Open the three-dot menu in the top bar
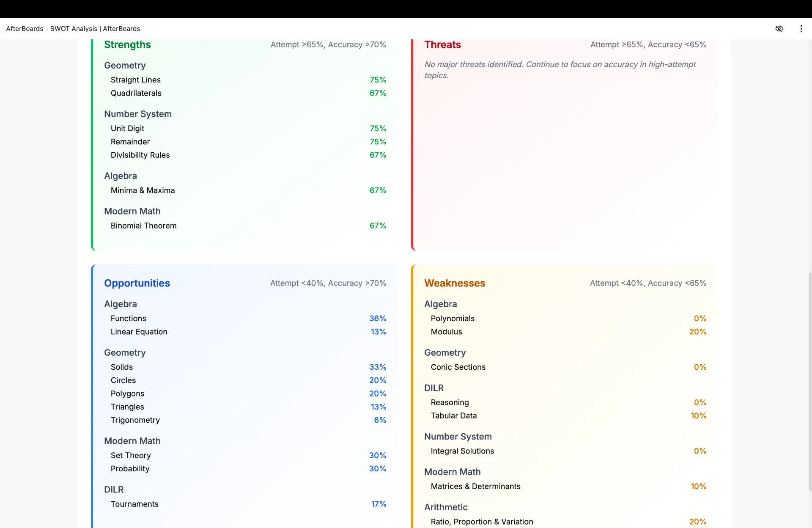 coord(801,29)
